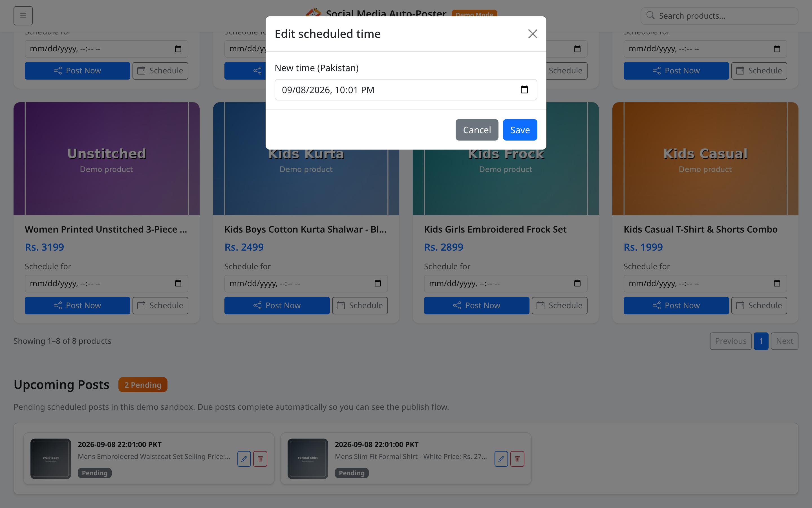Close the Edit scheduled time dialog
Image resolution: width=812 pixels, height=508 pixels.
(x=533, y=34)
